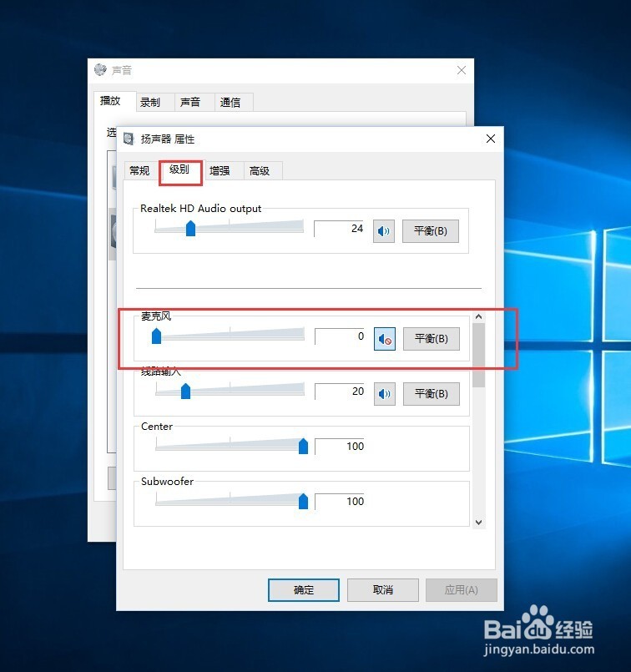
Task: Click the Subwoofer level field showing 100
Action: pos(341,501)
